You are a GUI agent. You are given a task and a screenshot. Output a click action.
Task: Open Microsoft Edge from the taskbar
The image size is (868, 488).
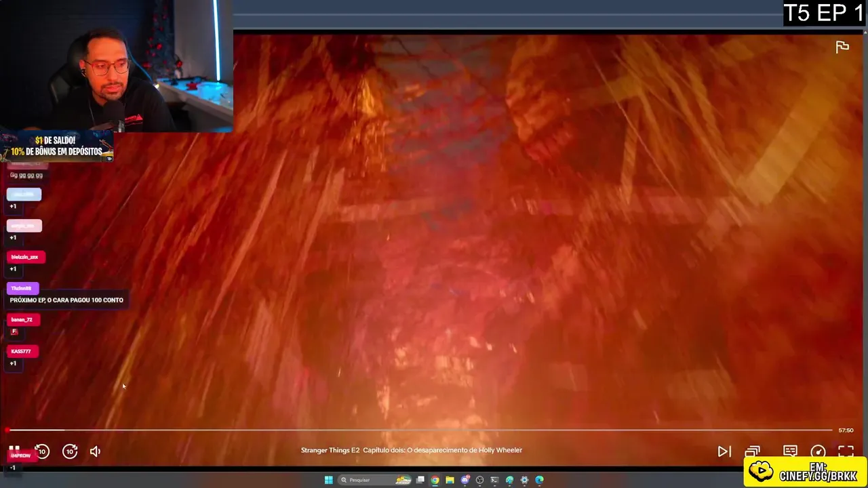[x=539, y=480]
